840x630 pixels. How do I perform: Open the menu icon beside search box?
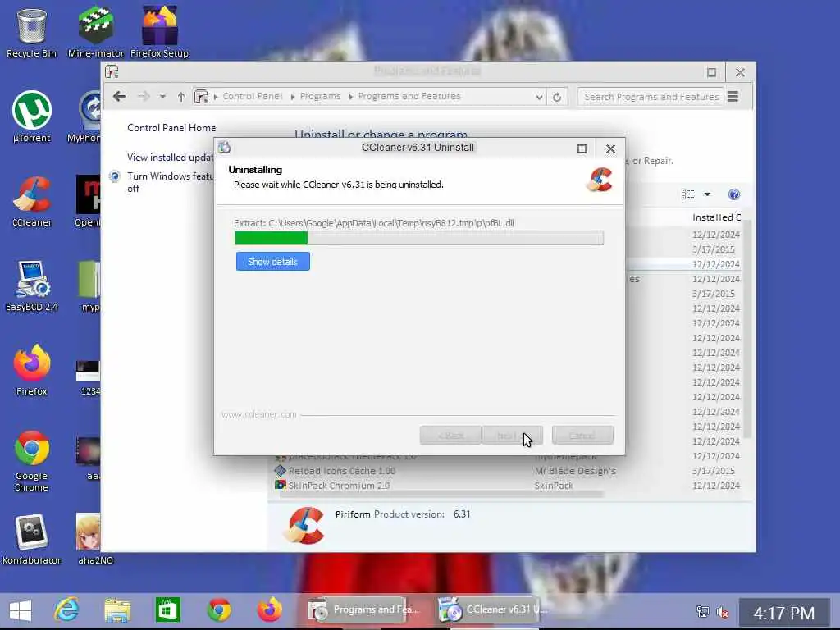(733, 97)
